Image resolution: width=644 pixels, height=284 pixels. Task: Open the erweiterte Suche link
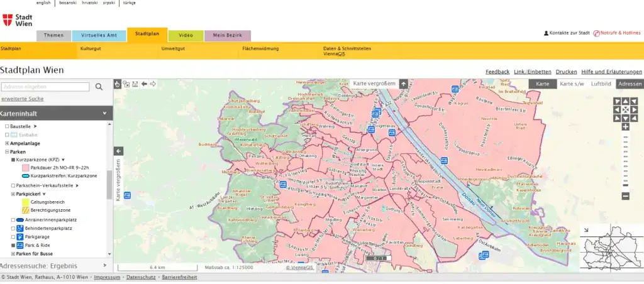[x=23, y=99]
